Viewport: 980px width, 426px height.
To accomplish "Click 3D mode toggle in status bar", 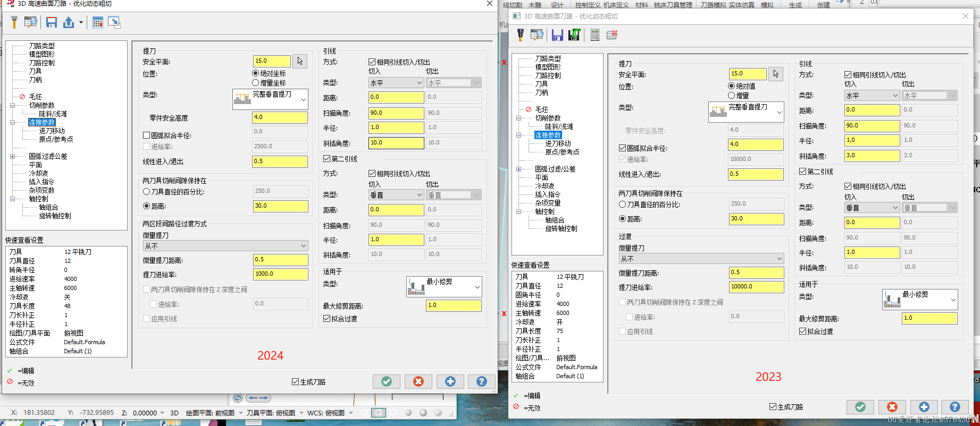I will [x=174, y=413].
